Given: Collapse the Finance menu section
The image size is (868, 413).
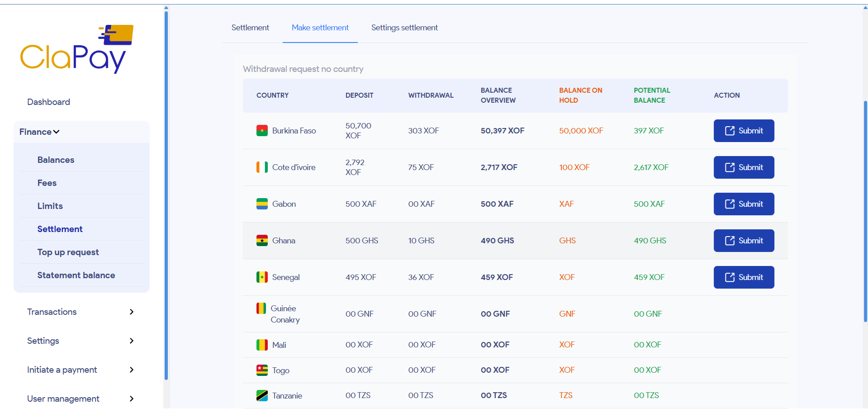Looking at the screenshot, I should [40, 132].
